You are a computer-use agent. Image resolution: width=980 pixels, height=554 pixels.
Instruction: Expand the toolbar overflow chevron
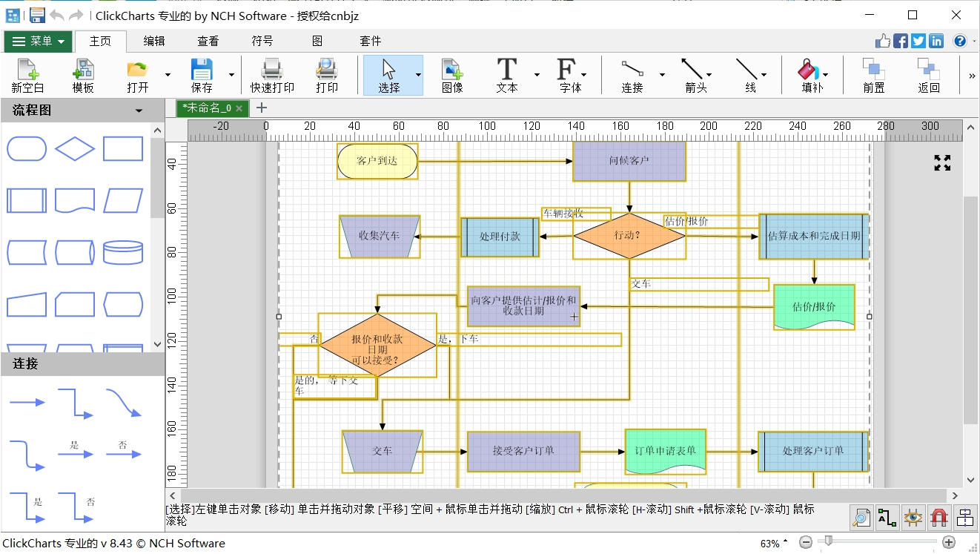pyautogui.click(x=972, y=76)
